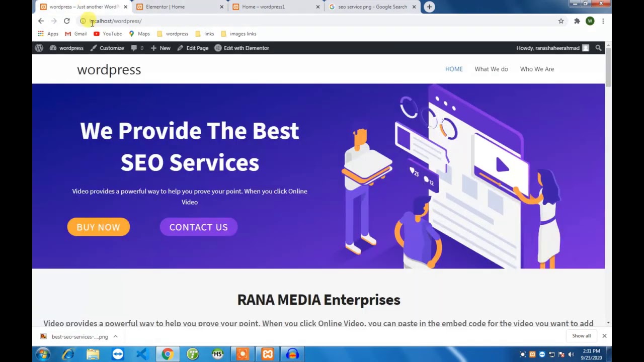Open the Gmail bookmark
Screen dimensions: 644x362
(x=76, y=34)
